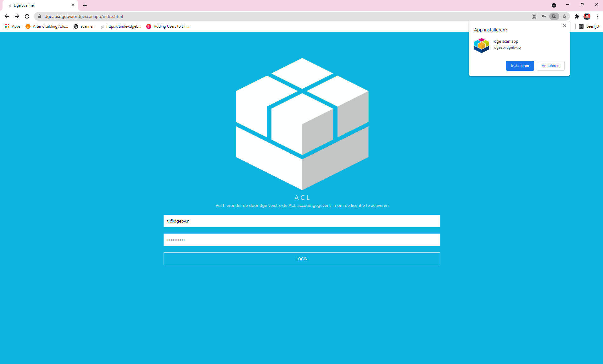Click the LOGIN button
This screenshot has height=364, width=603.
302,259
